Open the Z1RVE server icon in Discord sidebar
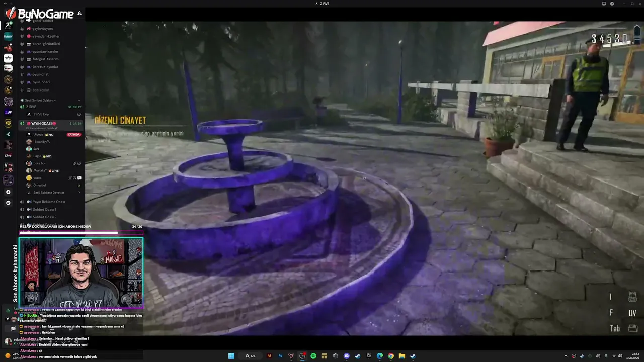 point(8,25)
